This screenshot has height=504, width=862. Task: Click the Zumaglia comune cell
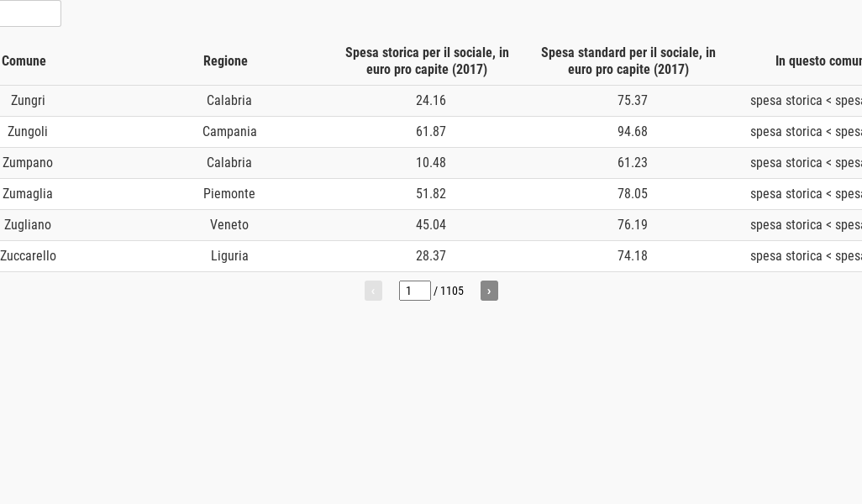(x=28, y=194)
